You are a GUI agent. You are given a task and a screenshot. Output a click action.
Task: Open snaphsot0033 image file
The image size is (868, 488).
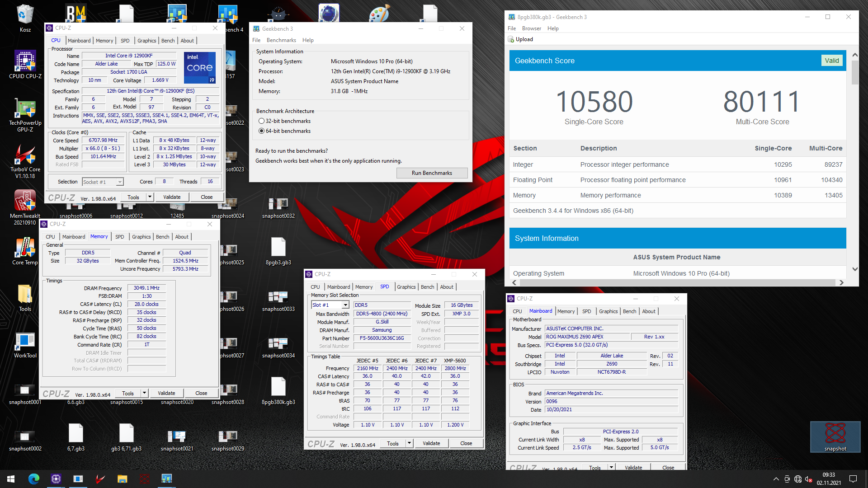[278, 300]
